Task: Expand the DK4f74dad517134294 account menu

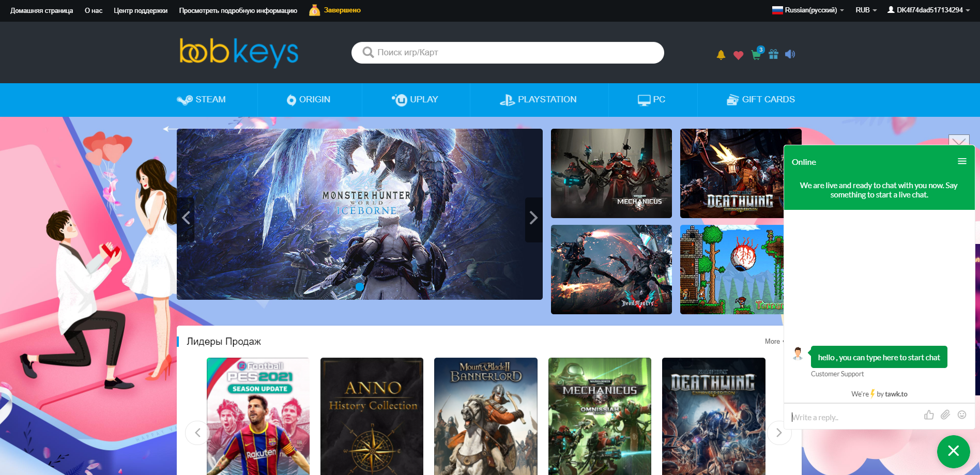Action: click(929, 10)
